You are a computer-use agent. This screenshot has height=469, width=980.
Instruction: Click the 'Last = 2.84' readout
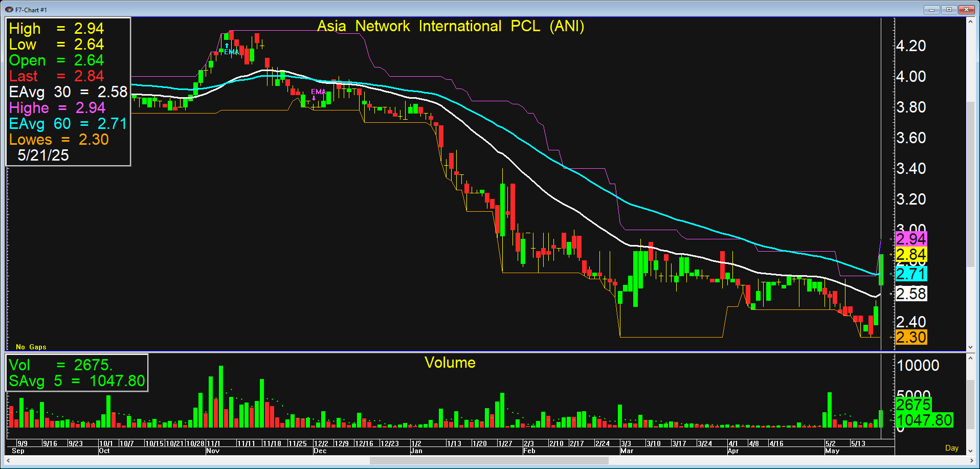56,76
